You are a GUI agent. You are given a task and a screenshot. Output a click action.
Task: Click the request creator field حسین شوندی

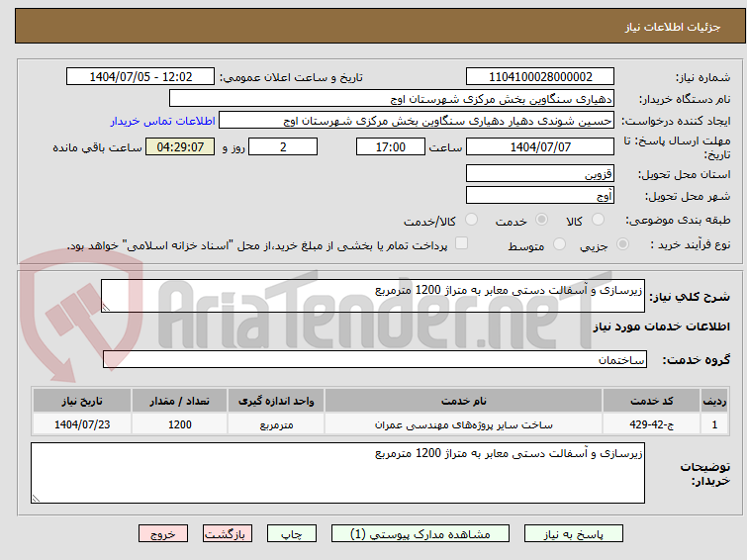point(417,121)
